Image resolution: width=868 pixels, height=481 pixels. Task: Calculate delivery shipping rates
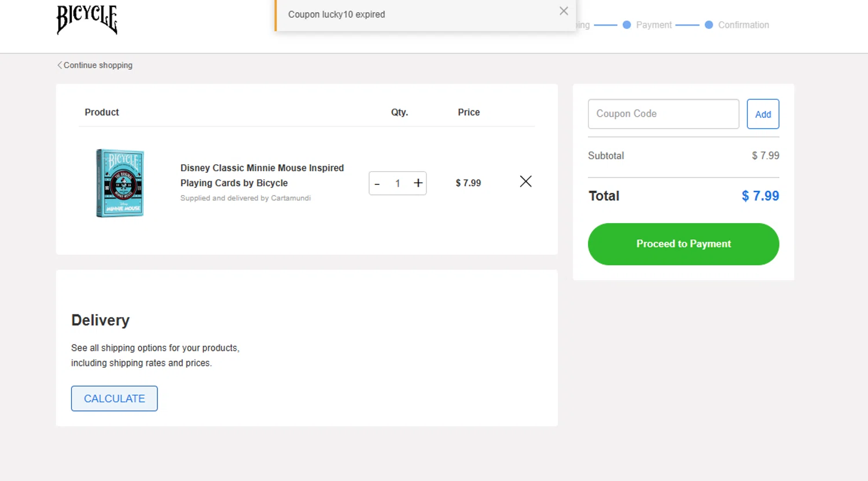pyautogui.click(x=115, y=398)
